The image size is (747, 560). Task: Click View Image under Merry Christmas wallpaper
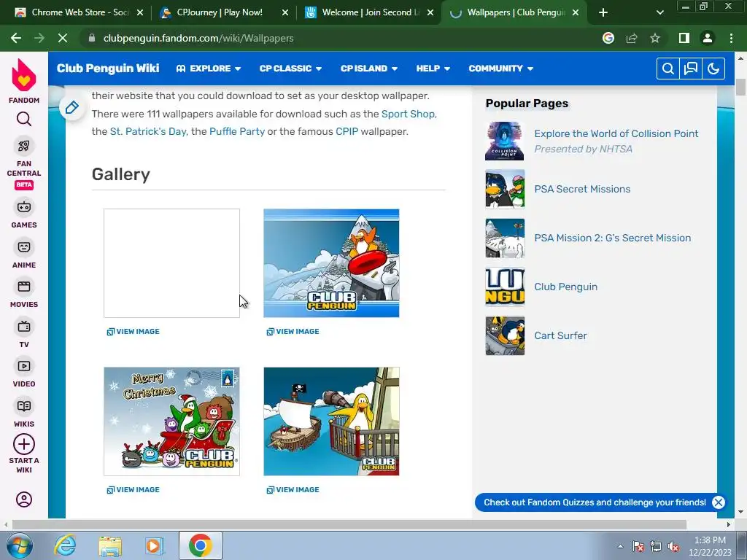[133, 489]
